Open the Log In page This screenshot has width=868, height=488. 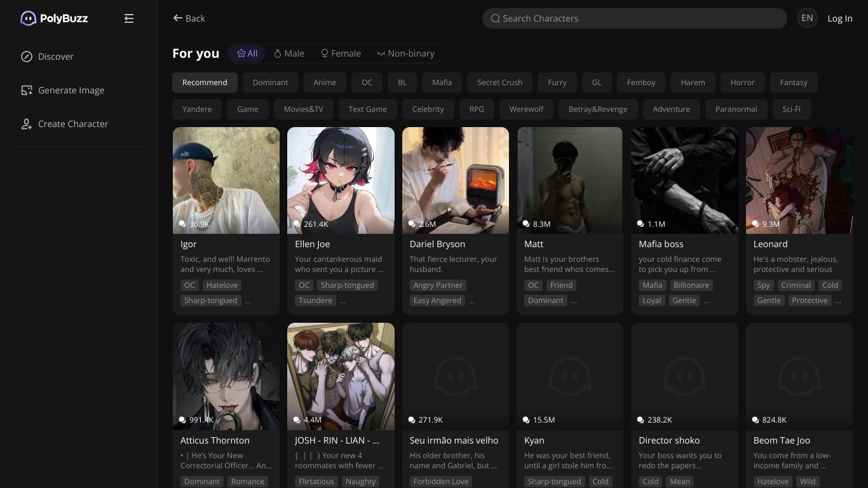840,18
